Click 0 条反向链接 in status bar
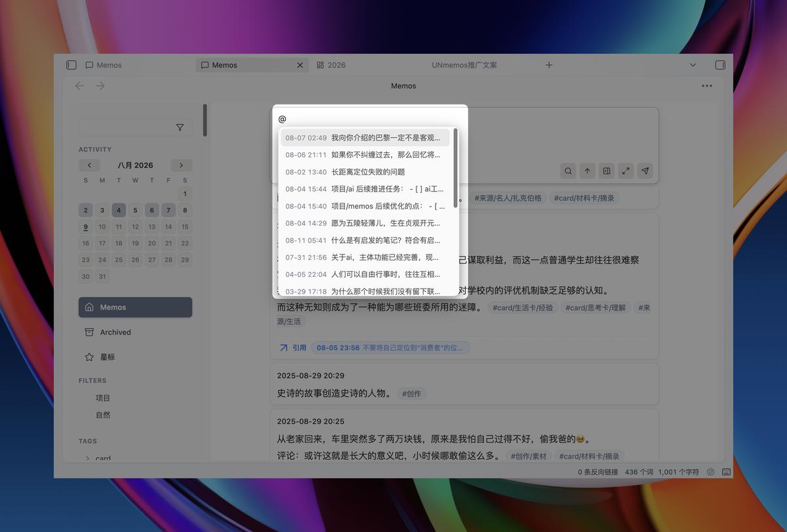The height and width of the screenshot is (532, 787). click(x=597, y=472)
